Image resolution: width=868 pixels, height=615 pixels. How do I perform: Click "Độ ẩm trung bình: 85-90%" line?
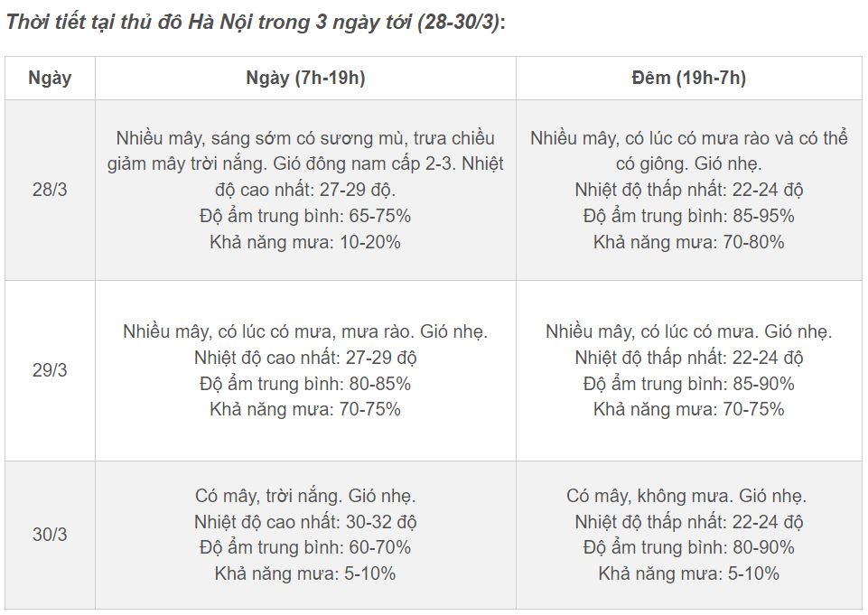coord(688,384)
